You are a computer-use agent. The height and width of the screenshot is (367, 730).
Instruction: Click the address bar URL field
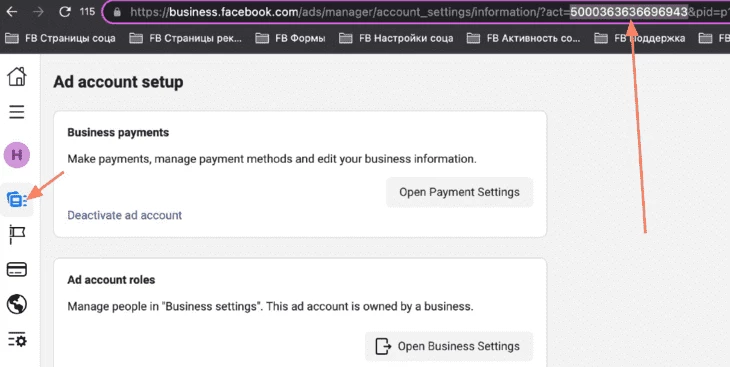[x=416, y=12]
